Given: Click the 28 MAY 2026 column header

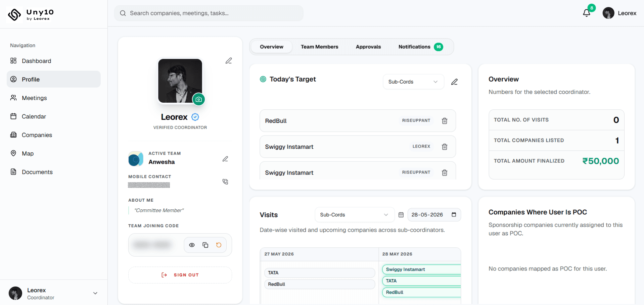Looking at the screenshot, I should coord(397,254).
